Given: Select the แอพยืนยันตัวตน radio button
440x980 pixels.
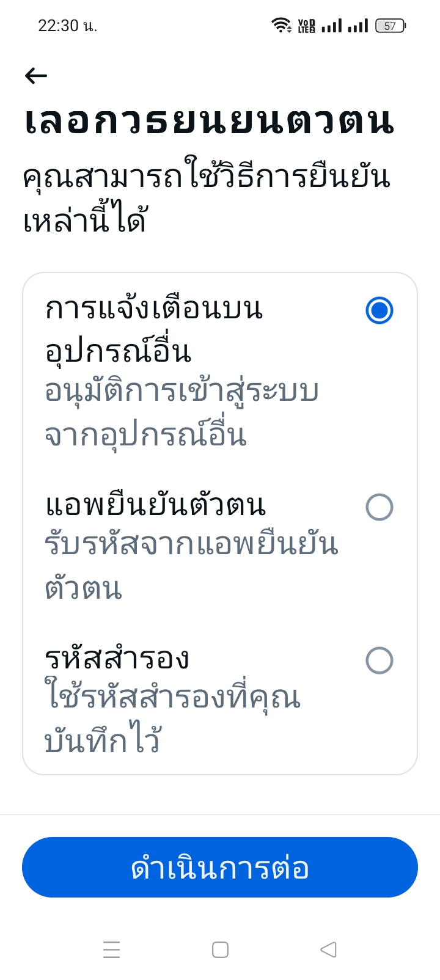Looking at the screenshot, I should (x=379, y=507).
